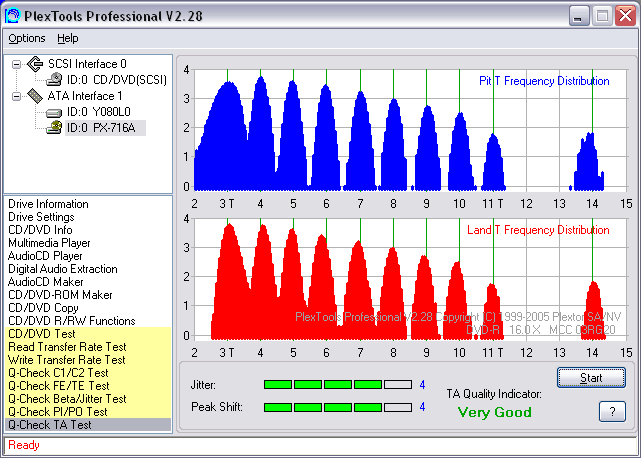The height and width of the screenshot is (458, 641).
Task: Click the Jitter level bar indicator
Action: (338, 384)
